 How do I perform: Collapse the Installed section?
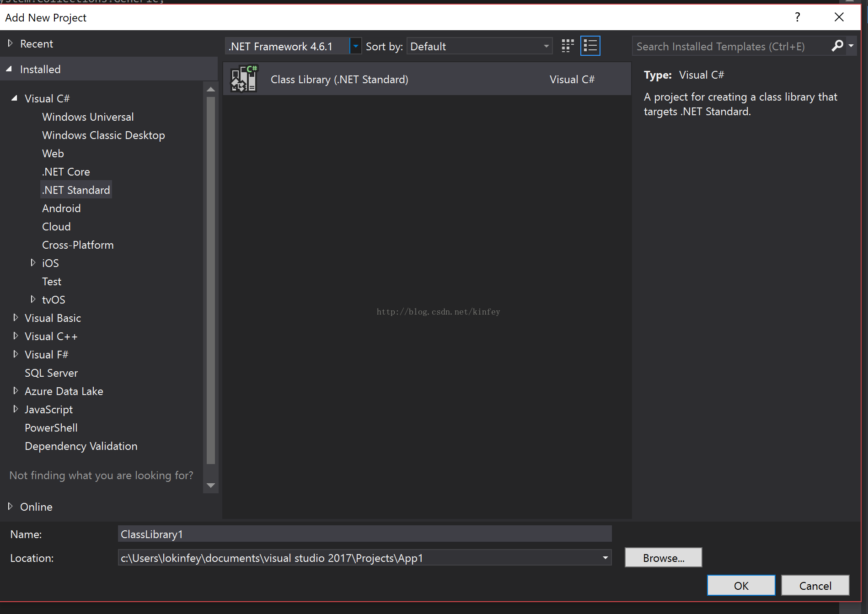click(9, 69)
